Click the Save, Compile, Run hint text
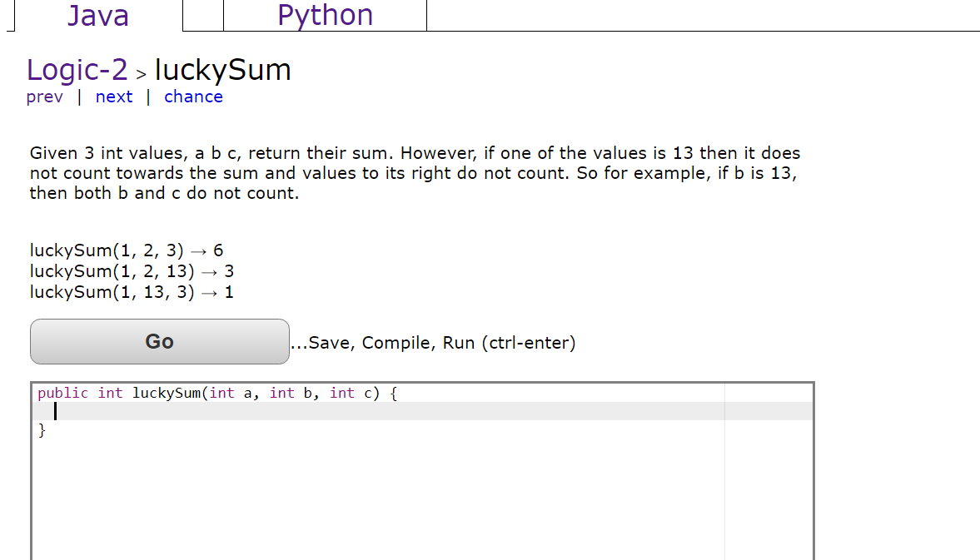 click(x=433, y=342)
